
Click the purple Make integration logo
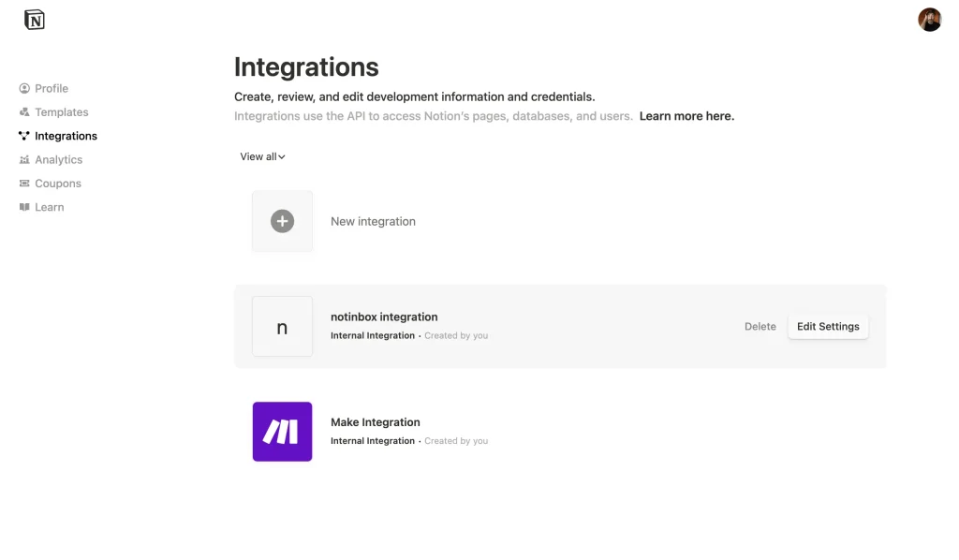point(282,432)
